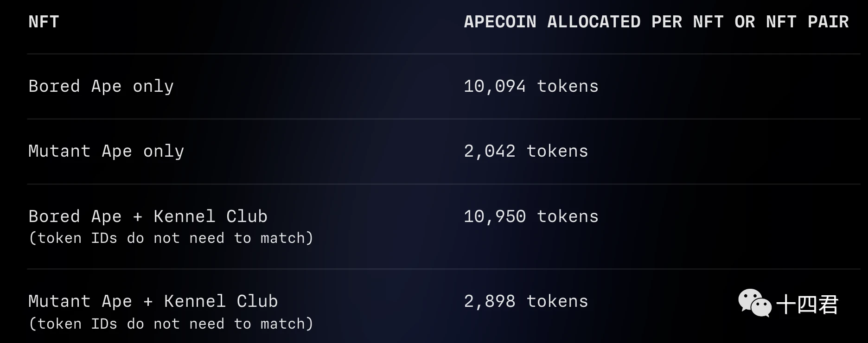The height and width of the screenshot is (343, 868).
Task: Click the 10,950 tokens value
Action: tap(531, 216)
